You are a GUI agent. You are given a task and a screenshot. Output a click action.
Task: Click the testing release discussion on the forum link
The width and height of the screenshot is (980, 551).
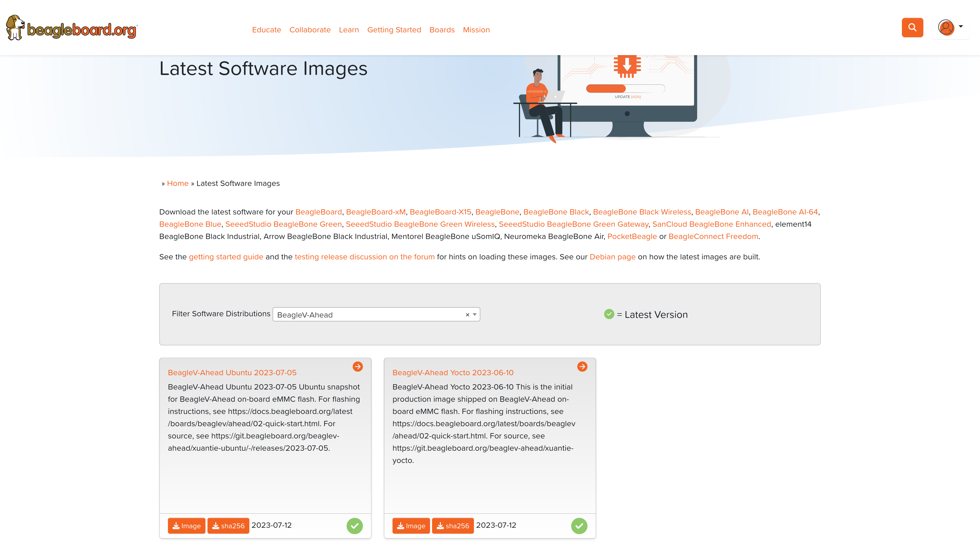click(365, 256)
